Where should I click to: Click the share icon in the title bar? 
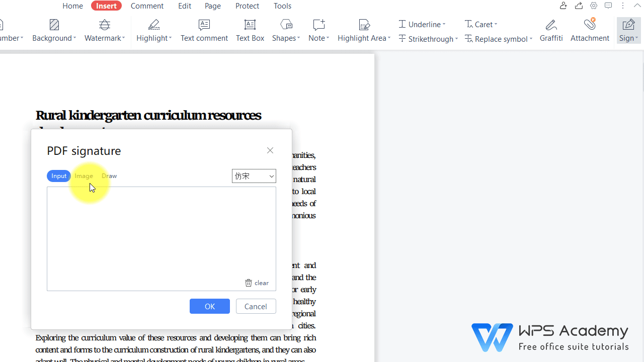click(579, 6)
